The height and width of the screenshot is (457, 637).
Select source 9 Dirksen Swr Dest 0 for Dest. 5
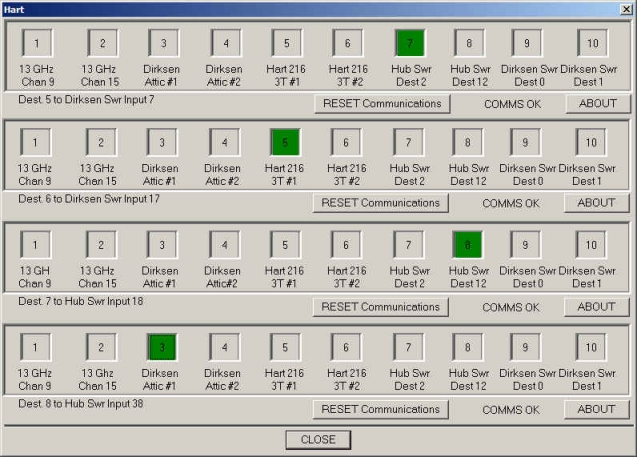[x=527, y=43]
